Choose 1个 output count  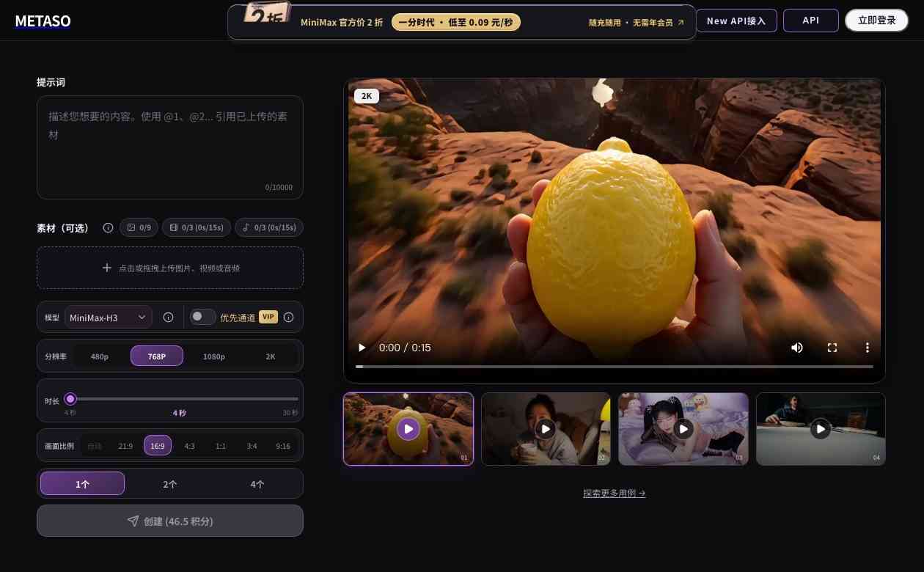[x=82, y=484]
